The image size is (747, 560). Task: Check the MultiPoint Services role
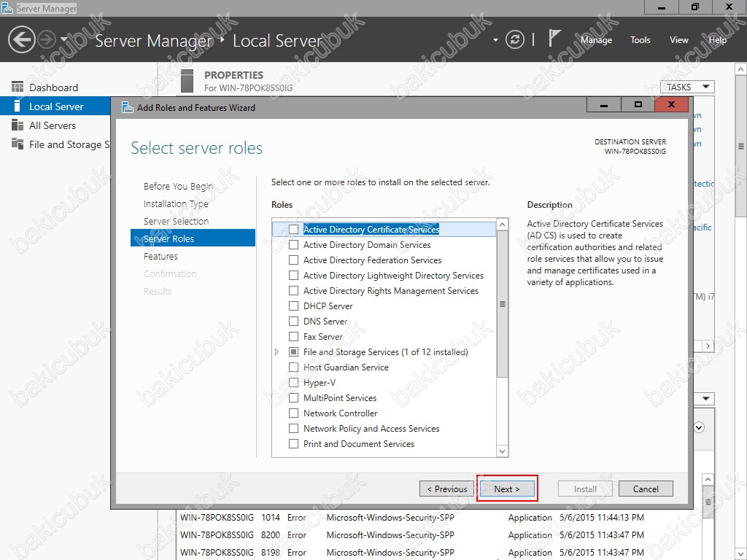click(x=293, y=397)
